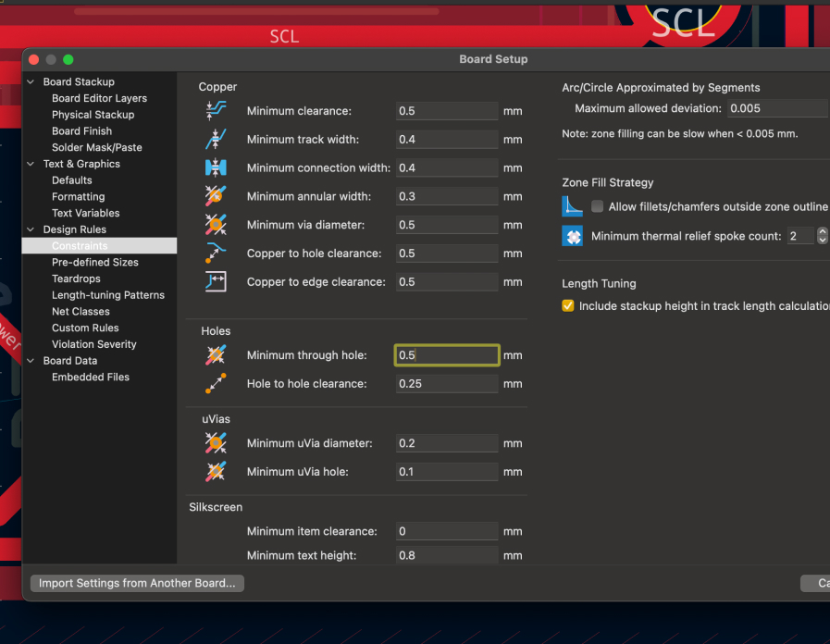This screenshot has width=830, height=644.
Task: Click the Minimum track width icon
Action: tap(215, 140)
